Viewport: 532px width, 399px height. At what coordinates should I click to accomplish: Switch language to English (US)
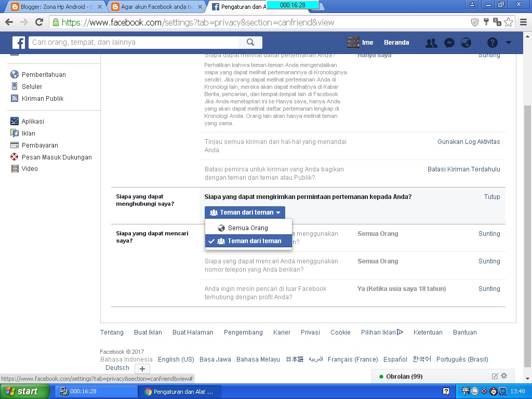tap(176, 360)
